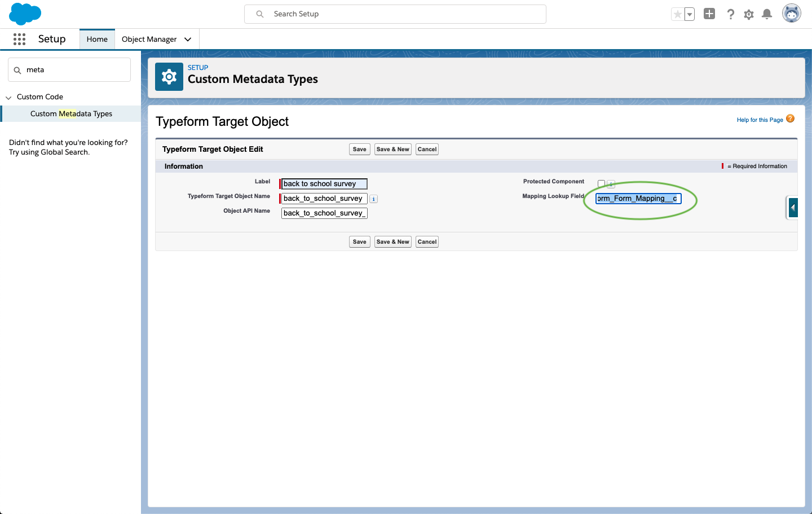This screenshot has width=812, height=514.
Task: Edit the Typeform Target Object Name field
Action: pos(324,199)
